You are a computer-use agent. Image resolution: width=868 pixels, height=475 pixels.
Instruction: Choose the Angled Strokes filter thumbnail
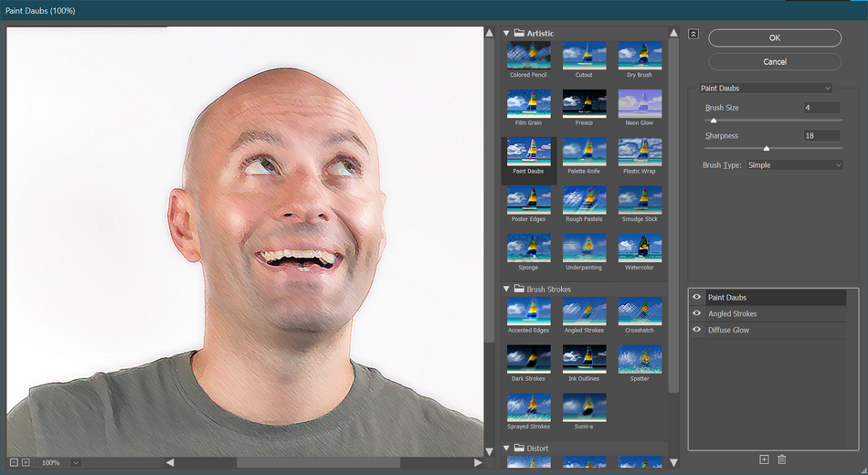pyautogui.click(x=584, y=311)
